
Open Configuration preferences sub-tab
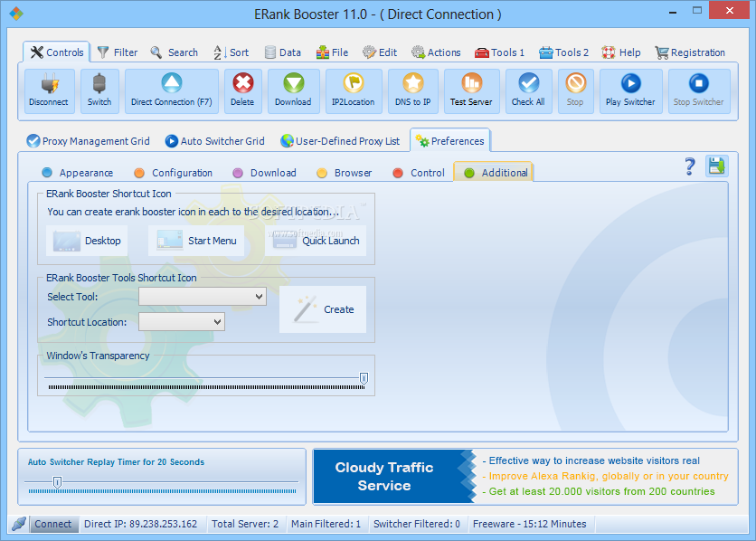pyautogui.click(x=173, y=173)
